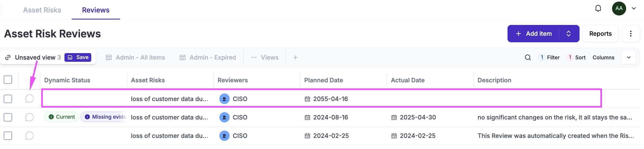Screen dimensions: 644x149
Task: Click the three-dot more options button
Action: pos(631,34)
